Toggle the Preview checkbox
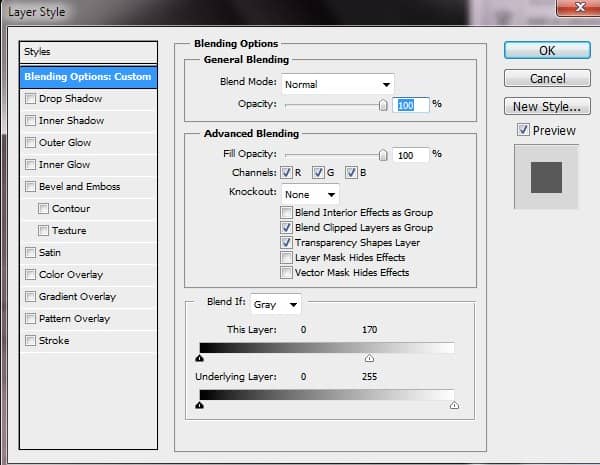This screenshot has height=465, width=600. (523, 130)
